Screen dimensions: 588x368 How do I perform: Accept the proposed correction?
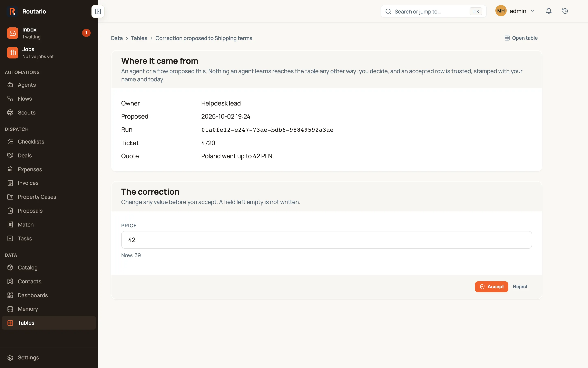click(x=491, y=287)
